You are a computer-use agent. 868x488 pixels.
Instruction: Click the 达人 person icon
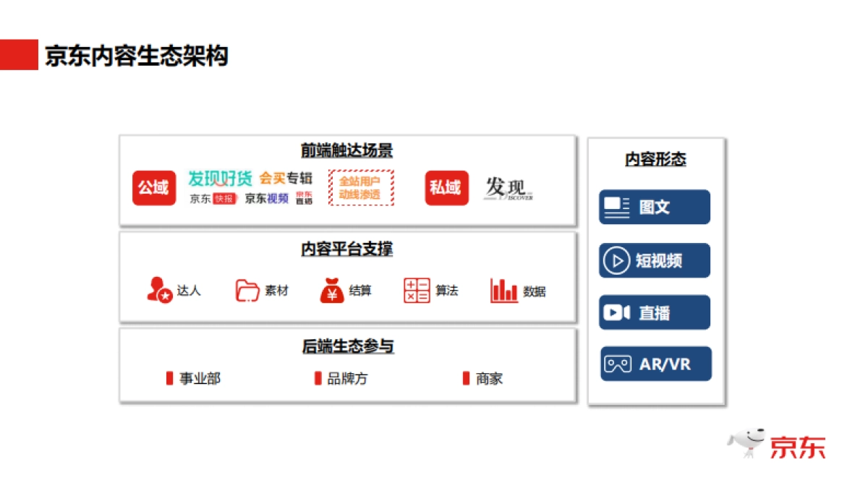click(159, 291)
